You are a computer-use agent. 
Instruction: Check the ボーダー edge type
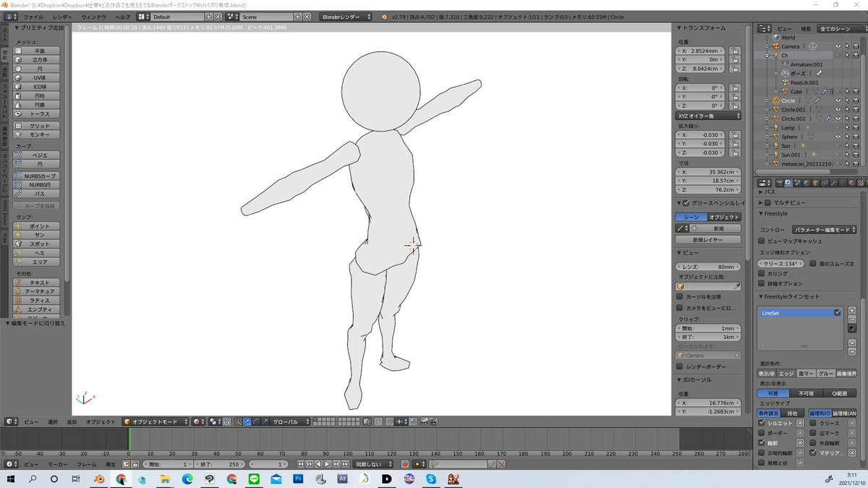[x=762, y=433]
